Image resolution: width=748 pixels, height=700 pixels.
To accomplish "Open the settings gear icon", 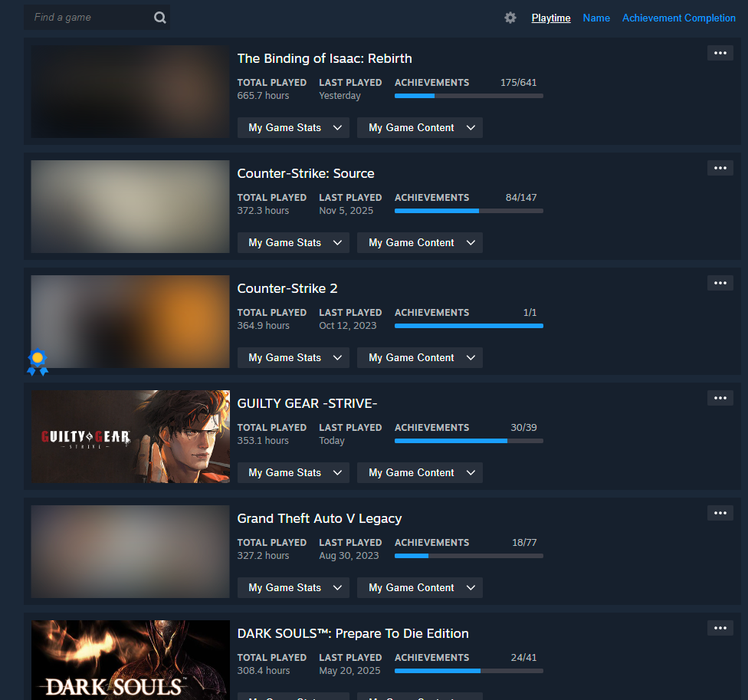I will [x=510, y=18].
